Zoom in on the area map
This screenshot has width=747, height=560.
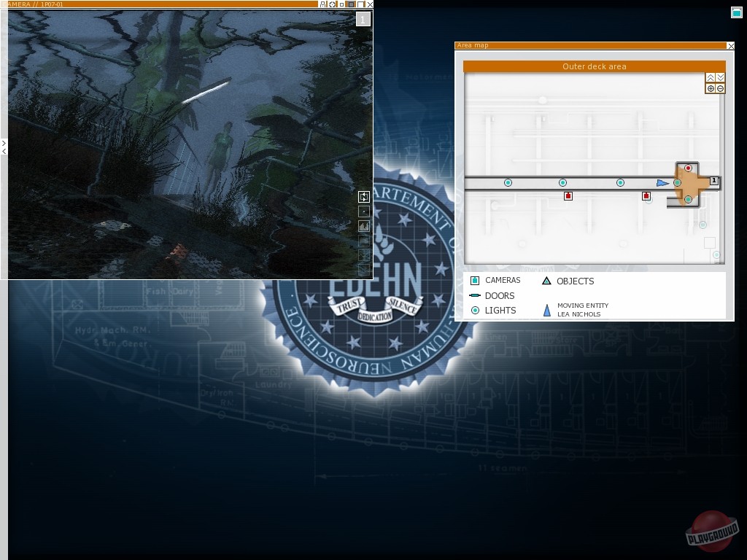pos(711,88)
